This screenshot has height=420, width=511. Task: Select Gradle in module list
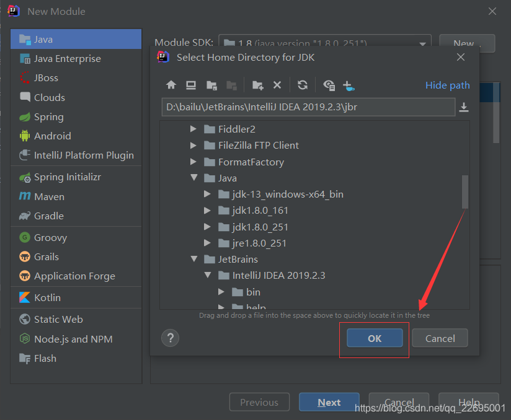coord(76,216)
